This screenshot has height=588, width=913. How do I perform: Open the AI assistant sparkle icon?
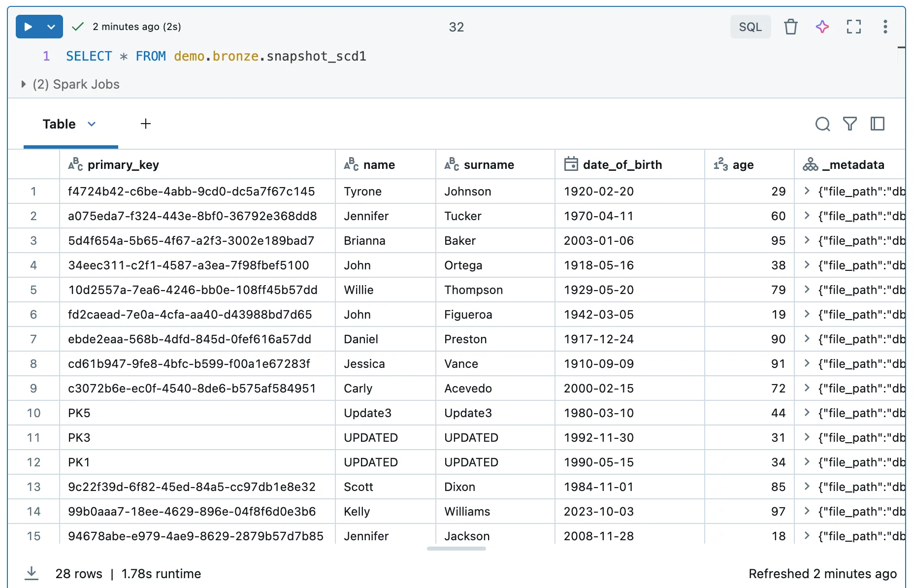click(822, 27)
